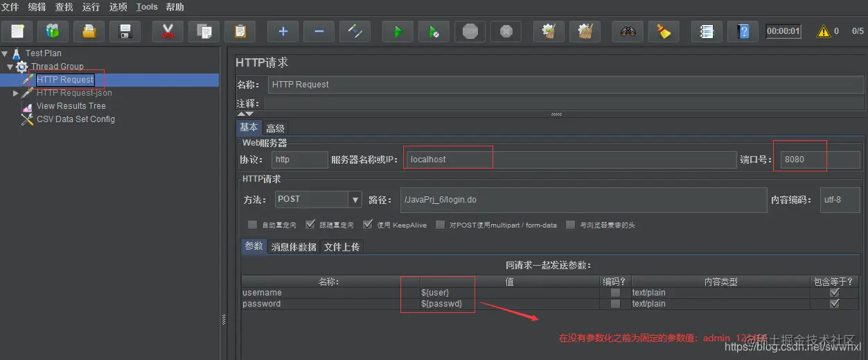The width and height of the screenshot is (868, 360).
Task: Open the 帮助 menu
Action: point(175,7)
